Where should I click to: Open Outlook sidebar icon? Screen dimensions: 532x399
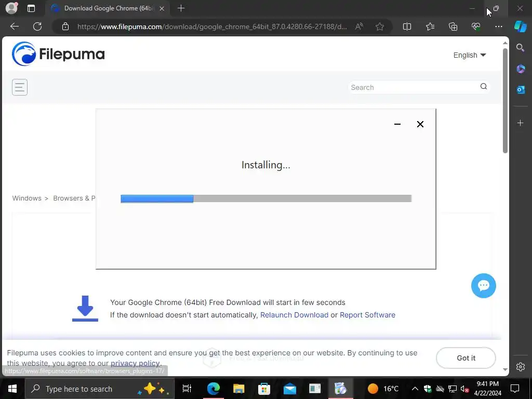(x=521, y=89)
